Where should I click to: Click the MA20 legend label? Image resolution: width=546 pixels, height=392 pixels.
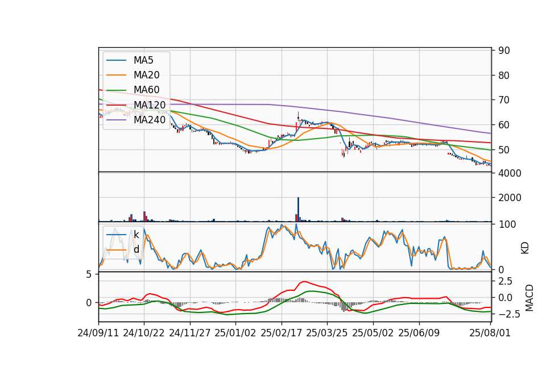tap(147, 75)
